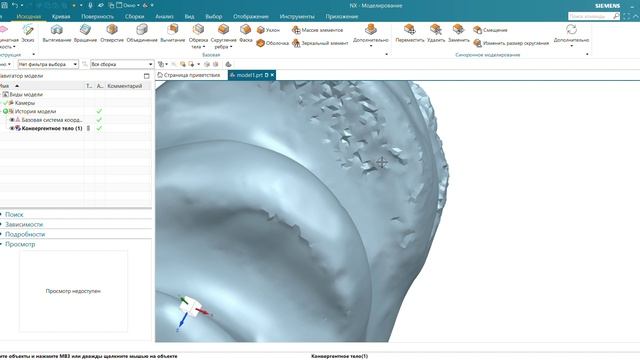Viewport: 640px width, 360px height.
Task: Open the Окно window dropdown
Action: click(x=128, y=5)
